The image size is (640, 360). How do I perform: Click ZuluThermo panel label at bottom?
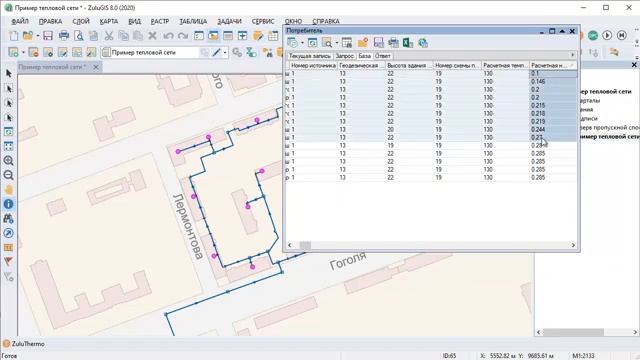point(28,344)
